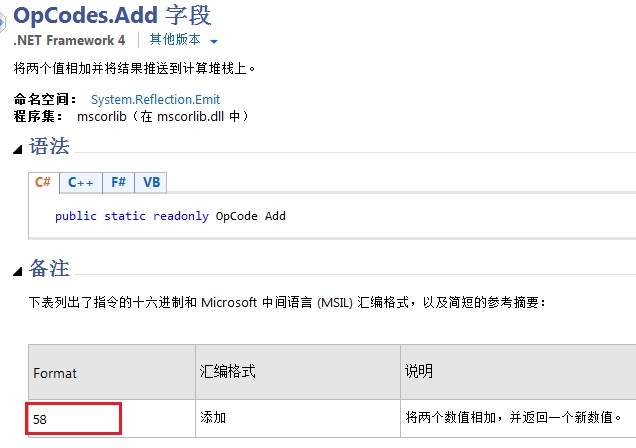636x448 pixels.
Task: Click the 汇编格式 column header
Action: (298, 372)
